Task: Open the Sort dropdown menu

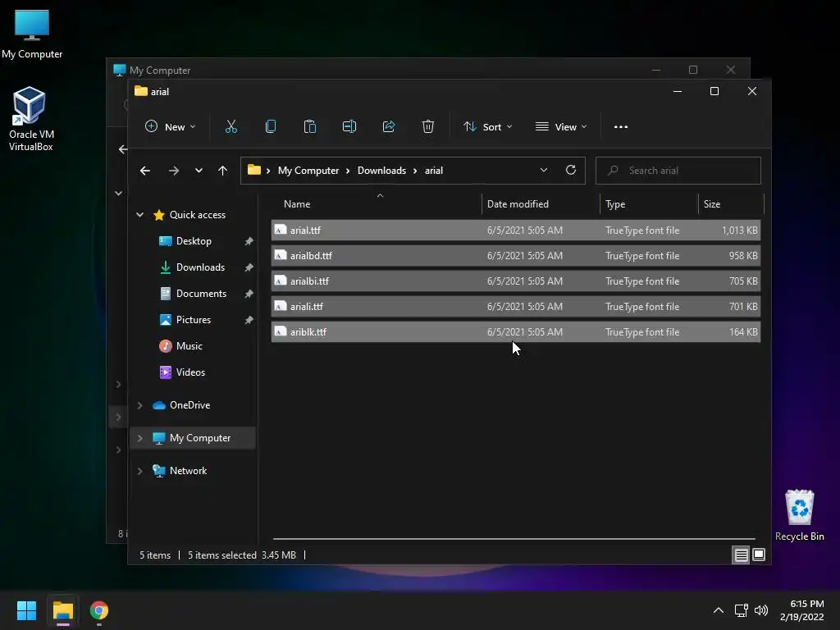Action: click(x=488, y=126)
